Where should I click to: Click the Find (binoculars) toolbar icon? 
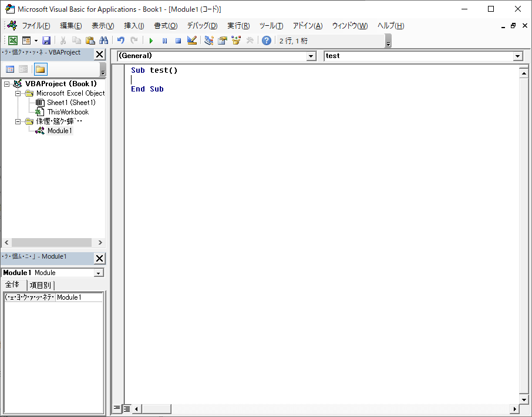click(x=104, y=40)
